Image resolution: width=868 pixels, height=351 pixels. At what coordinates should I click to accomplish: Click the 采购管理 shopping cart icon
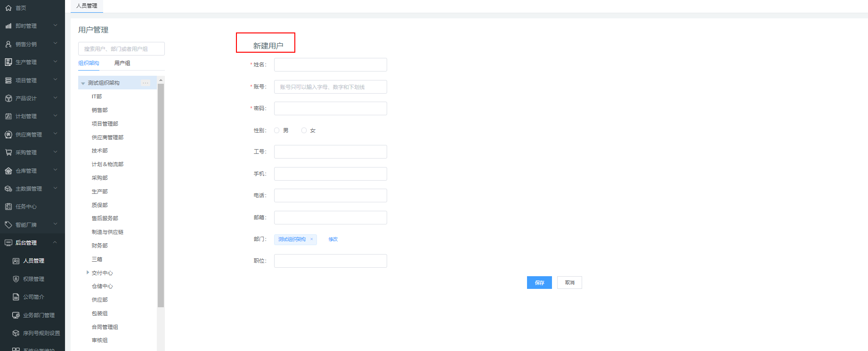pos(8,152)
